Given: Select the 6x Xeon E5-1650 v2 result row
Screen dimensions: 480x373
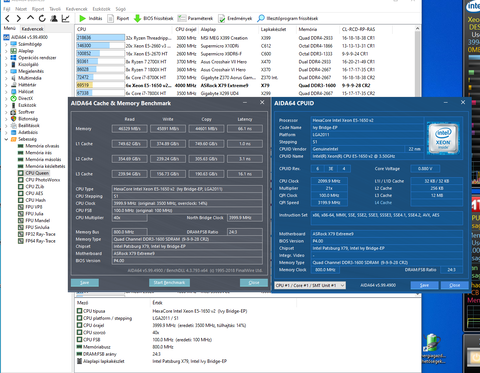Looking at the screenshot, I should pos(245,85).
